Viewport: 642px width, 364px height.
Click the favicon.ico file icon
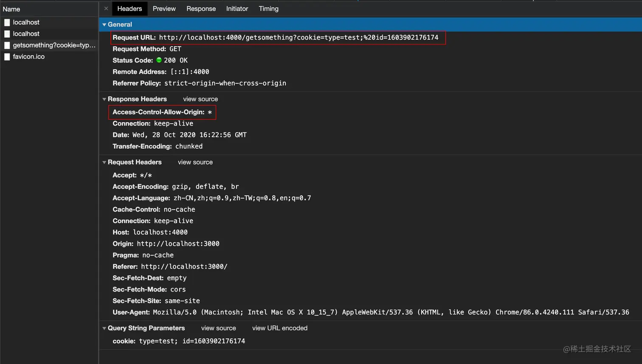coord(7,57)
